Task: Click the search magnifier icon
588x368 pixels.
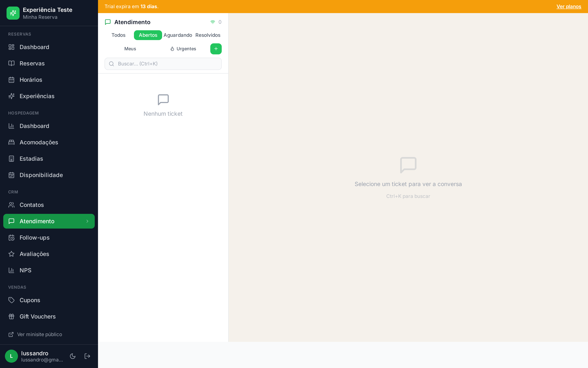Action: (111, 64)
